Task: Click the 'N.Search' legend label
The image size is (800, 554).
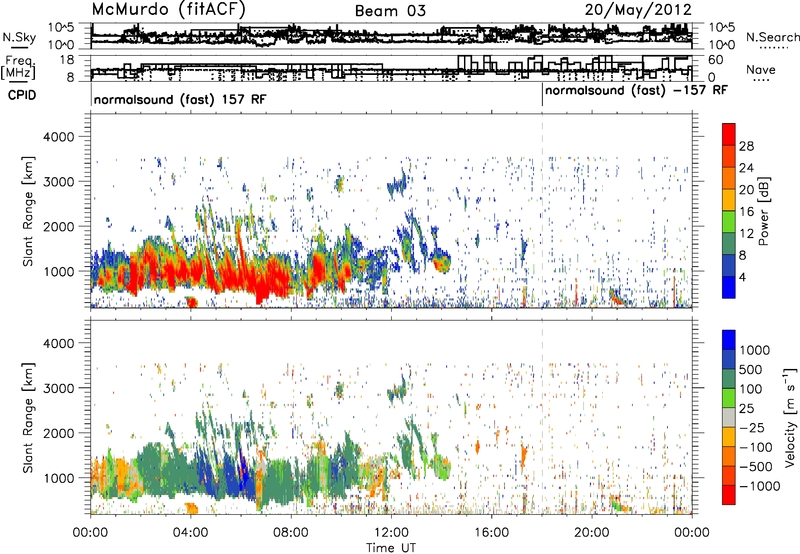Action: [x=772, y=37]
